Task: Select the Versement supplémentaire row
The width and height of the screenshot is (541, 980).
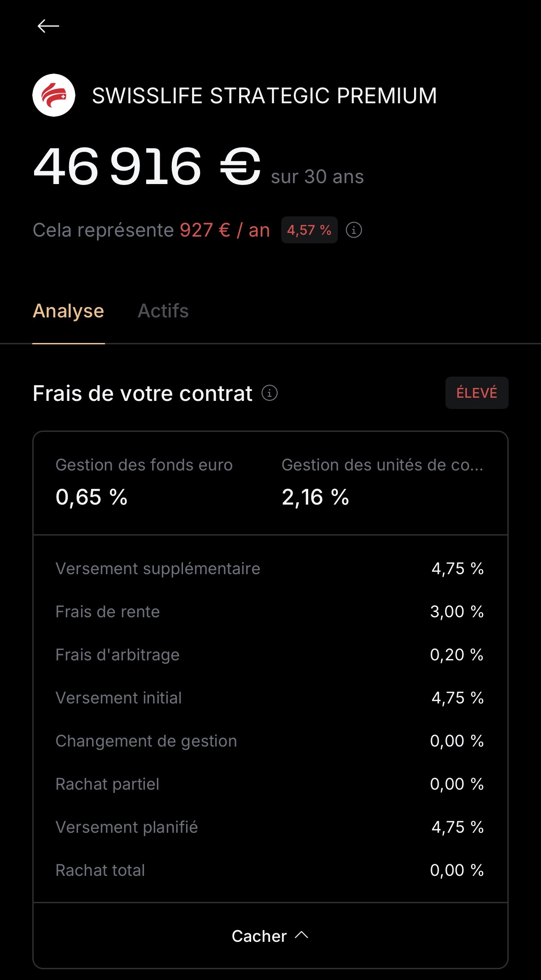Action: pyautogui.click(x=270, y=569)
